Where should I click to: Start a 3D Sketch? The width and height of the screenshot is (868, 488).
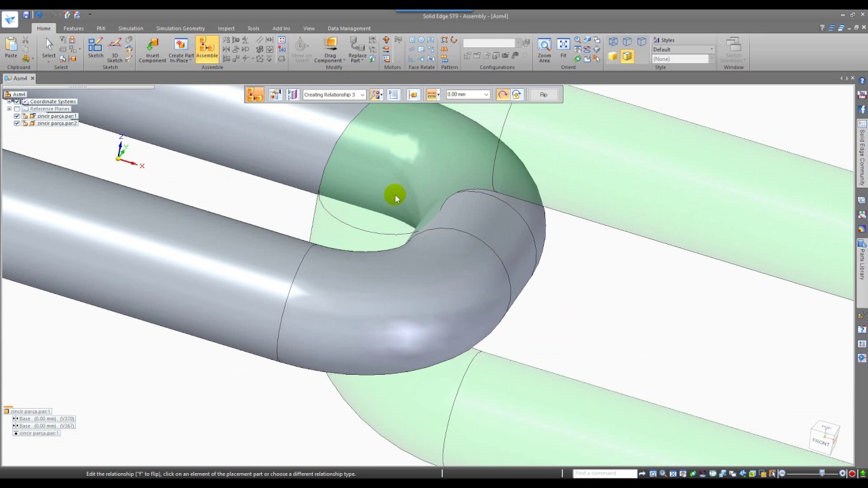pos(115,49)
